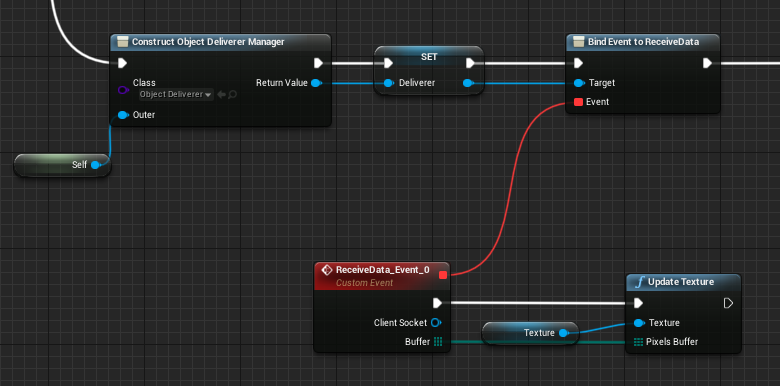The image size is (780, 386).
Task: Click the Client Socket output pin
Action: click(x=436, y=323)
